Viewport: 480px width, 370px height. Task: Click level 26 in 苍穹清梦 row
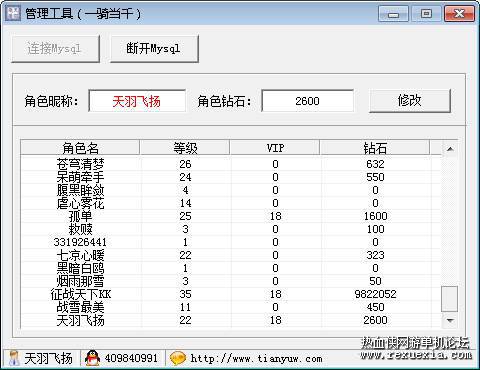(185, 164)
